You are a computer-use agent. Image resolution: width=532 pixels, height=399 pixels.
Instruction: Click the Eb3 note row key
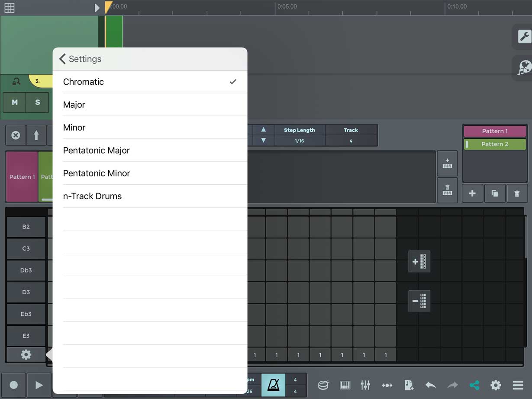click(26, 314)
